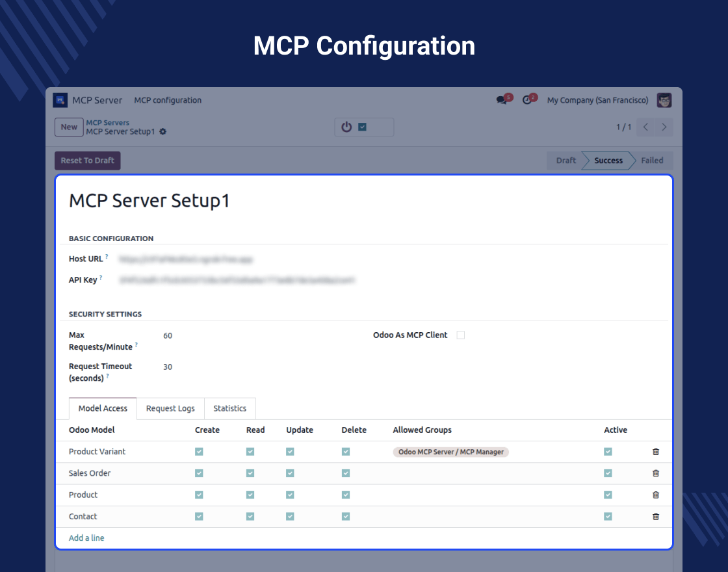Image resolution: width=728 pixels, height=572 pixels.
Task: Toggle Read for Product Variant
Action: 250,452
